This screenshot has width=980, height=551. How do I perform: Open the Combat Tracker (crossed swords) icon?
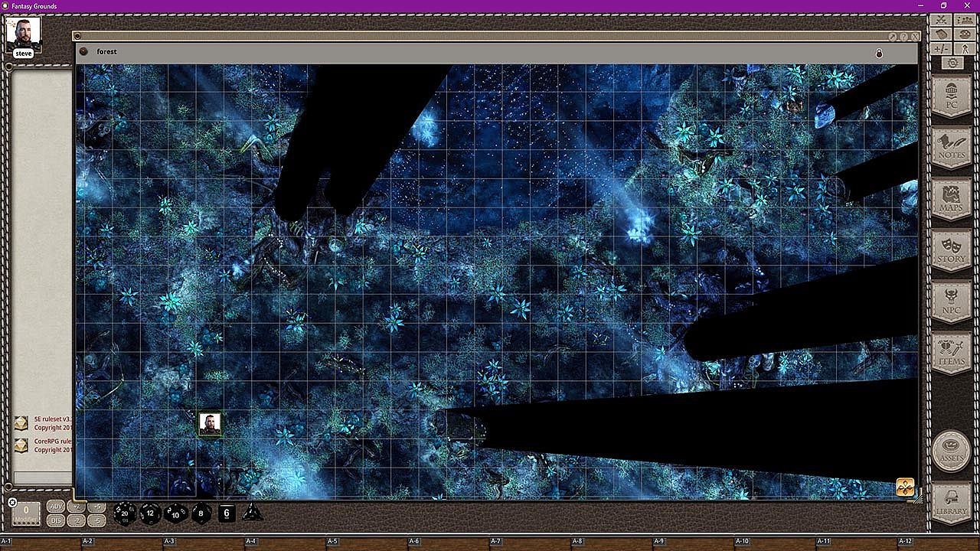[941, 21]
